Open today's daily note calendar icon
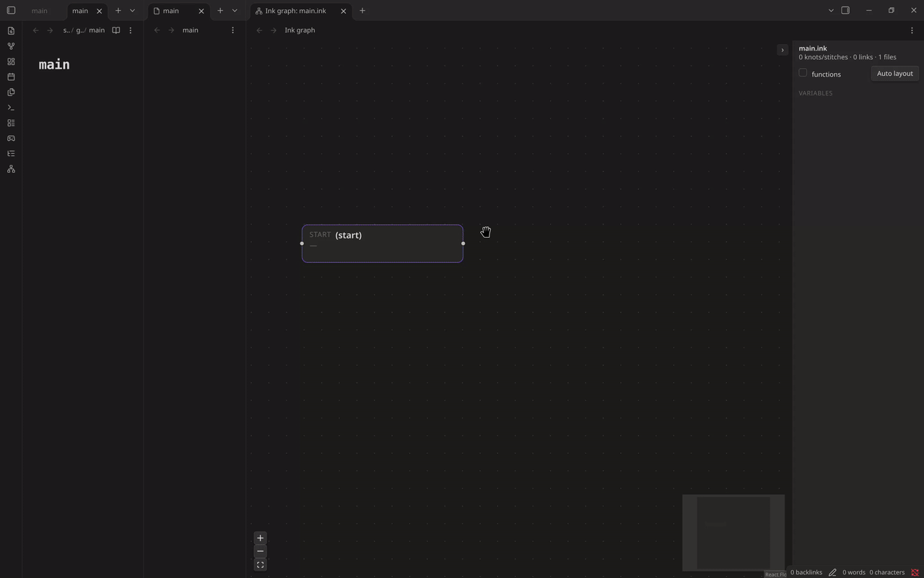The height and width of the screenshot is (578, 924). pos(11,77)
